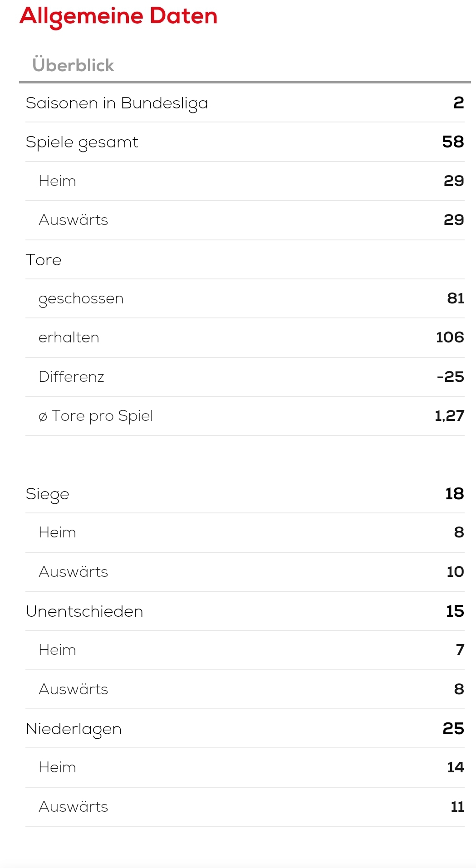The image size is (476, 868).
Task: Select Heim under Spiele gesamt
Action: click(58, 181)
